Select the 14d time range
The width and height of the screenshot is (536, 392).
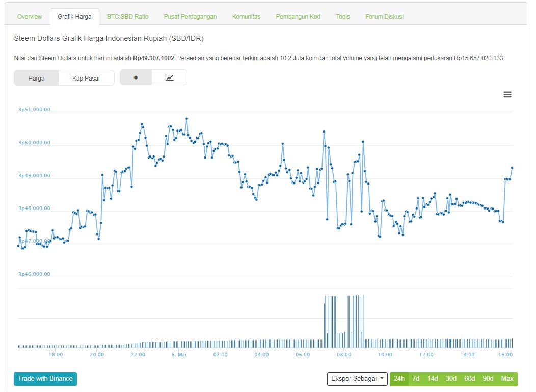pyautogui.click(x=433, y=379)
